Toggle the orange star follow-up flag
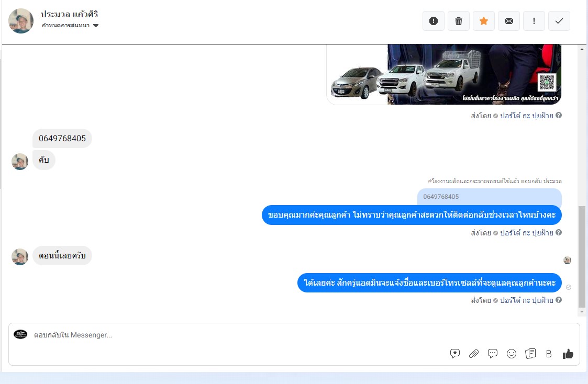The height and width of the screenshot is (384, 588). coord(484,21)
